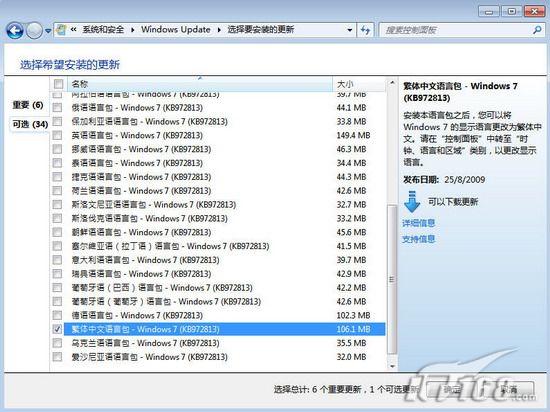The width and height of the screenshot is (550, 412).
Task: Click the Forward navigation arrow button
Action: (x=34, y=31)
